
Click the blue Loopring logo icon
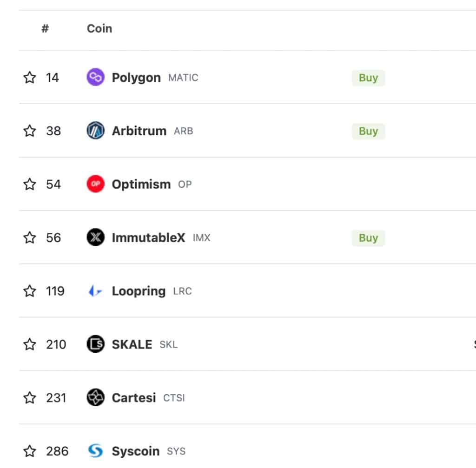pyautogui.click(x=95, y=291)
